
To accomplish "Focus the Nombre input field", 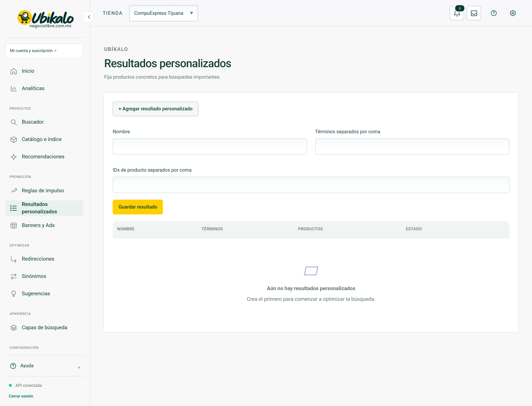I will (x=209, y=147).
